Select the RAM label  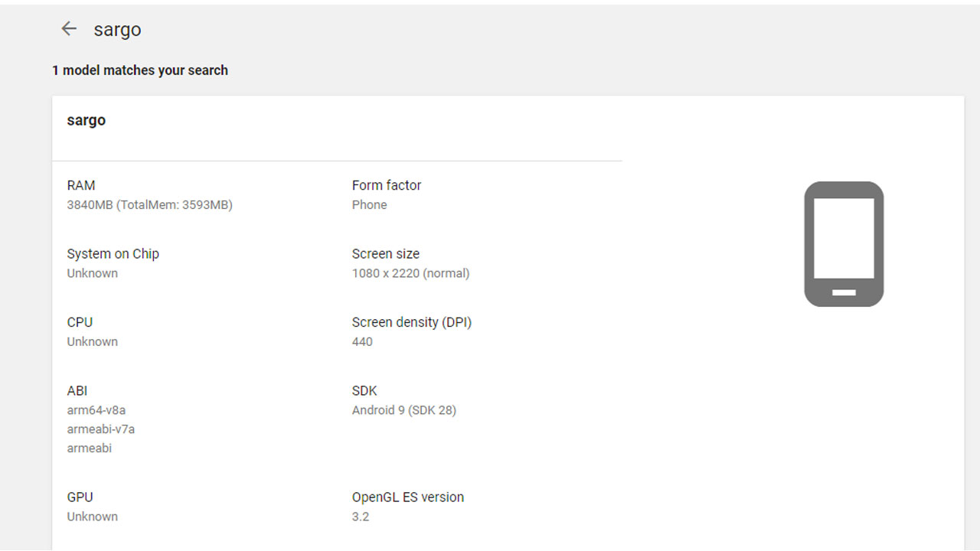81,185
